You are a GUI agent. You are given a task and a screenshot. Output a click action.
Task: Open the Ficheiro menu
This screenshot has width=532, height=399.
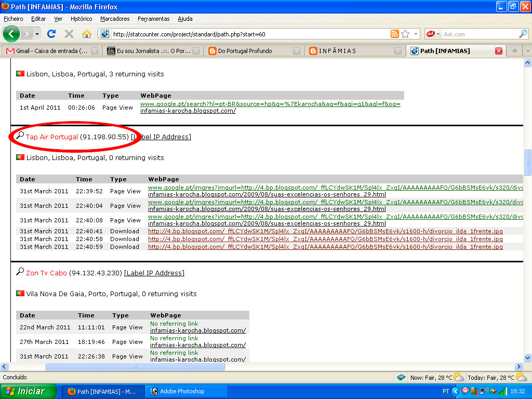pos(14,19)
